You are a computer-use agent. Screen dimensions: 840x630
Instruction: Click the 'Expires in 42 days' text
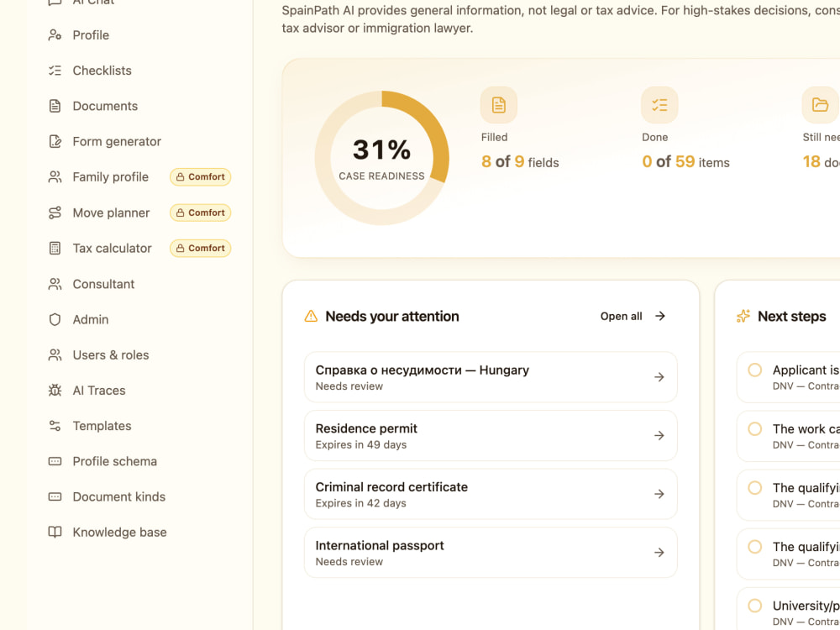click(361, 503)
